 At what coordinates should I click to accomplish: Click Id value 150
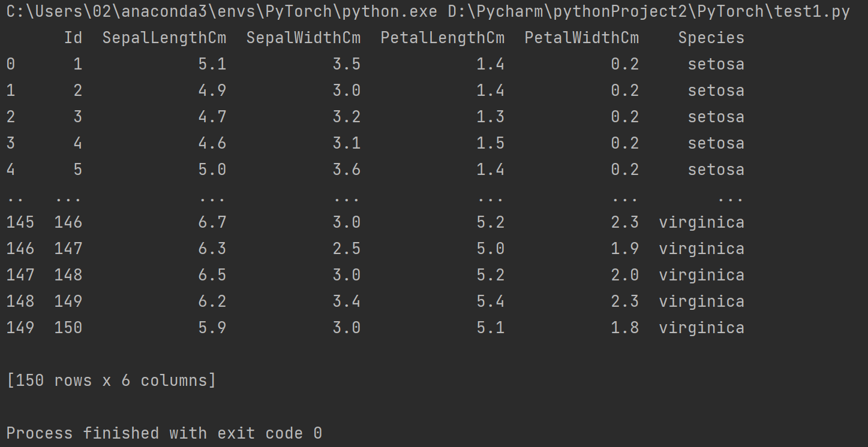[68, 328]
